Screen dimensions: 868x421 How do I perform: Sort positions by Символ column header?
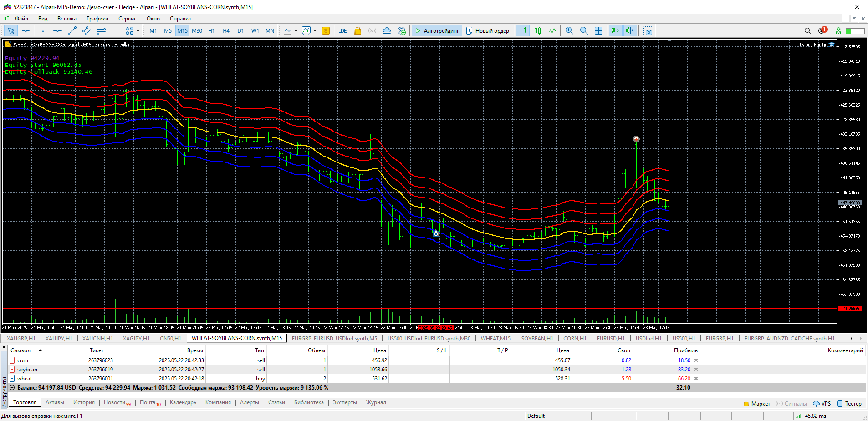click(x=20, y=350)
